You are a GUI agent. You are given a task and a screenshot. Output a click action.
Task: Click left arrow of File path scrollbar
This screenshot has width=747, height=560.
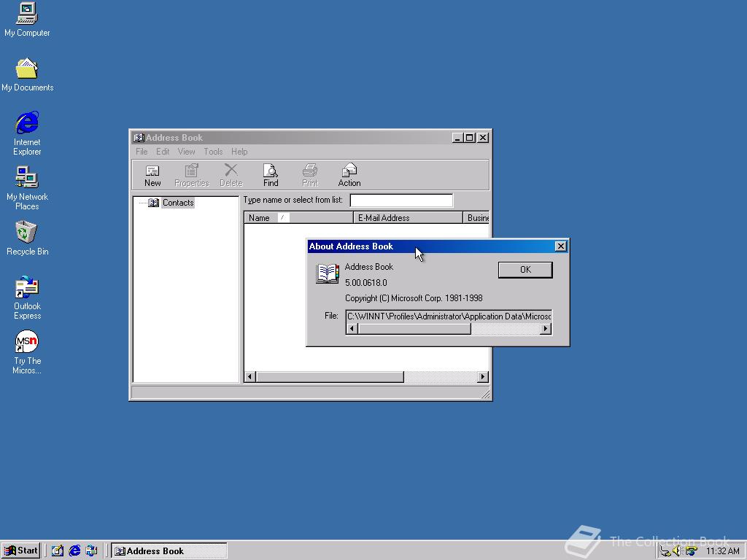[x=352, y=329]
